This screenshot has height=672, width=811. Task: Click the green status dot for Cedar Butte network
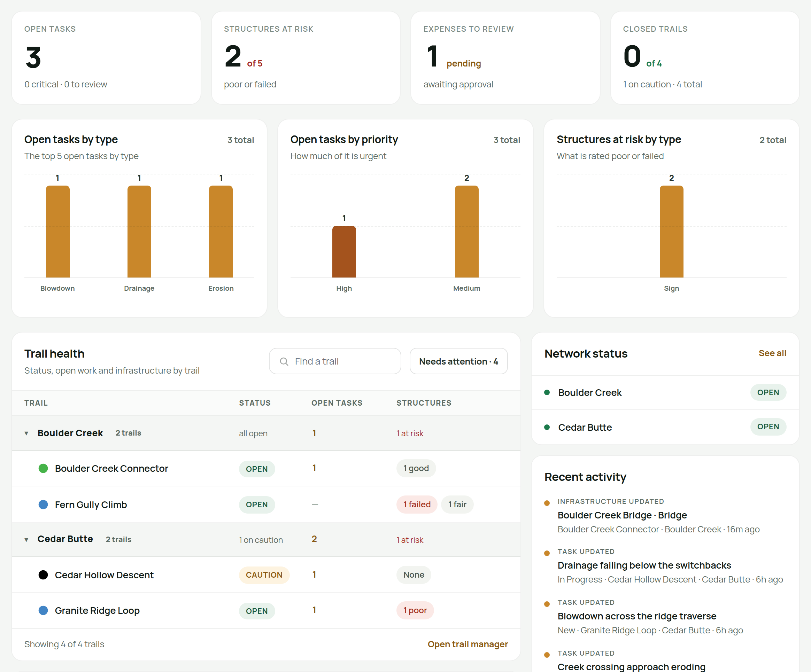(547, 427)
